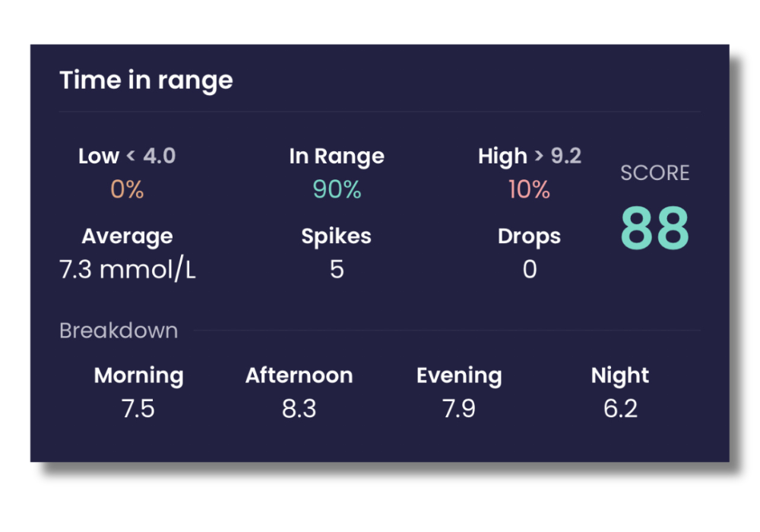Select the Low < 4.0 stat

click(127, 156)
